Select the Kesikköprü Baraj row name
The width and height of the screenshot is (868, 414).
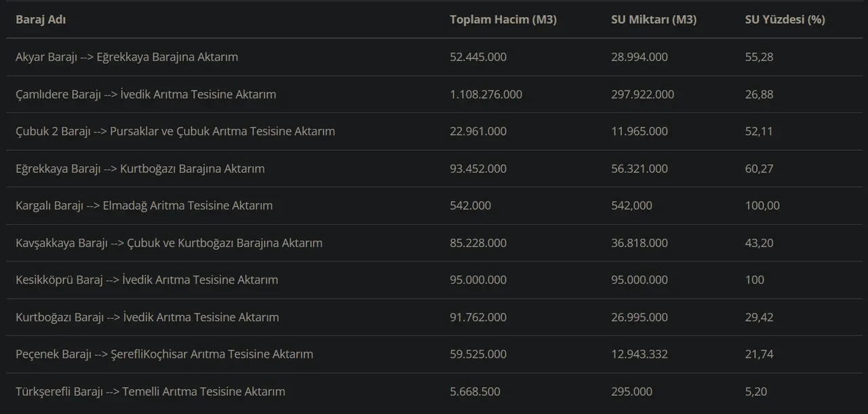coord(146,280)
